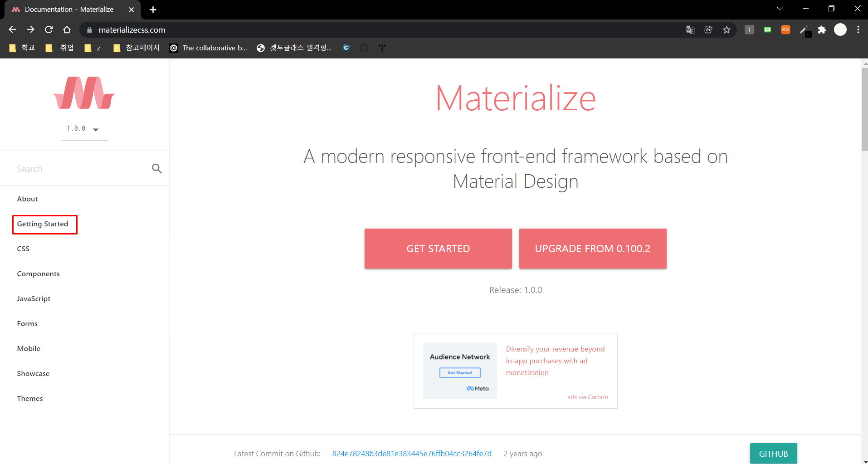This screenshot has width=868, height=464.
Task: Click the scrollbar down arrow
Action: pyautogui.click(x=865, y=461)
